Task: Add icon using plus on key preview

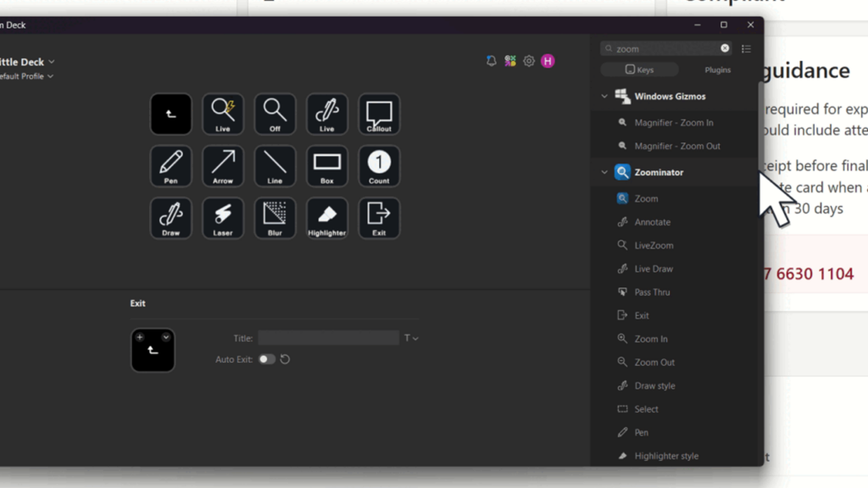Action: [x=140, y=337]
